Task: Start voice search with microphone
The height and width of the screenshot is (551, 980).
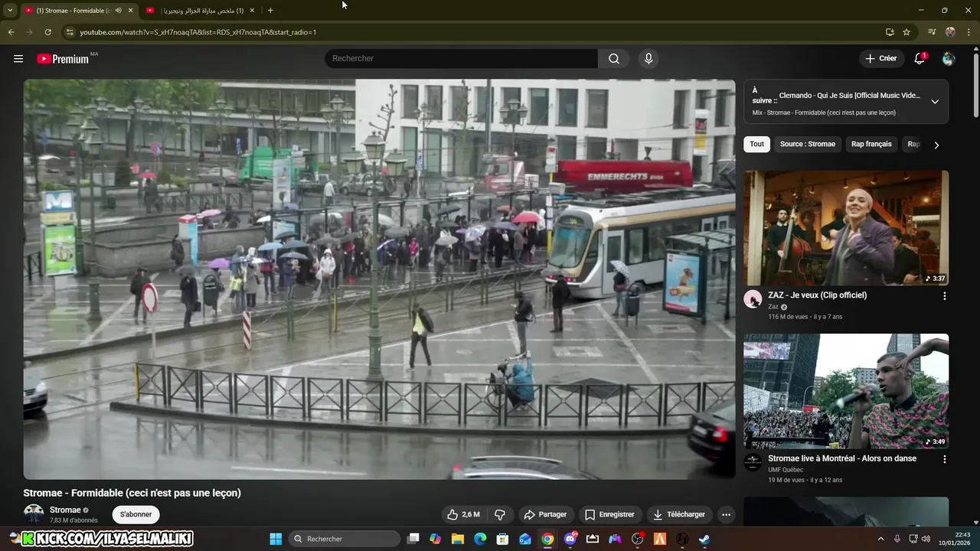Action: 648,59
